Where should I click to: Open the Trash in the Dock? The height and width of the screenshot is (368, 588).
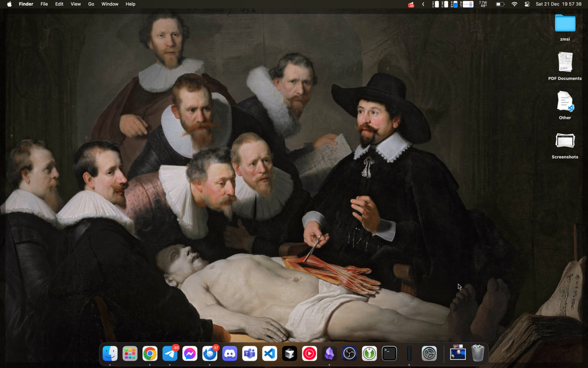[478, 354]
